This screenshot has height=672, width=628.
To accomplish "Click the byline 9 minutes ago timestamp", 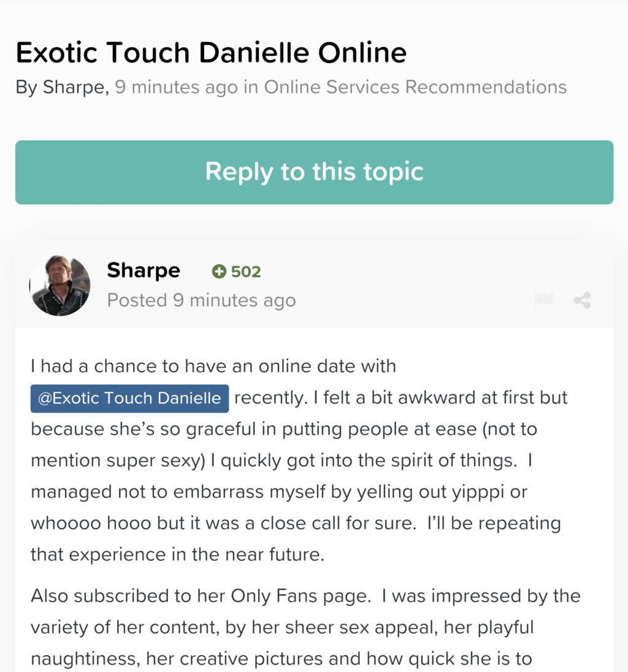I will [x=176, y=87].
